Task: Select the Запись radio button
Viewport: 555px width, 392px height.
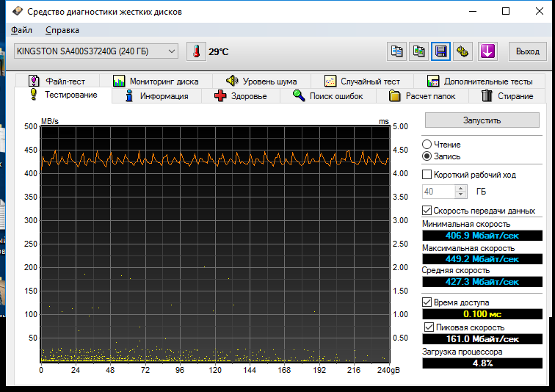Action: click(x=427, y=156)
